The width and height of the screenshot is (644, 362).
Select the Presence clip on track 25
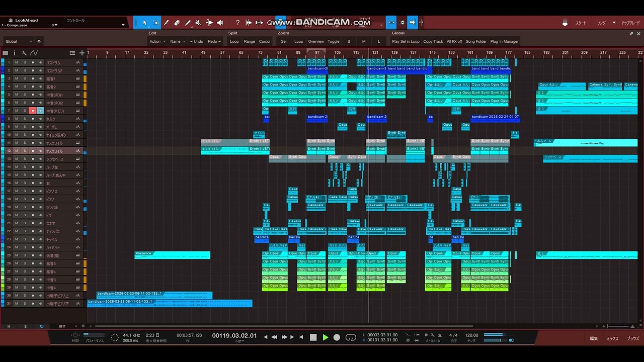[172, 255]
